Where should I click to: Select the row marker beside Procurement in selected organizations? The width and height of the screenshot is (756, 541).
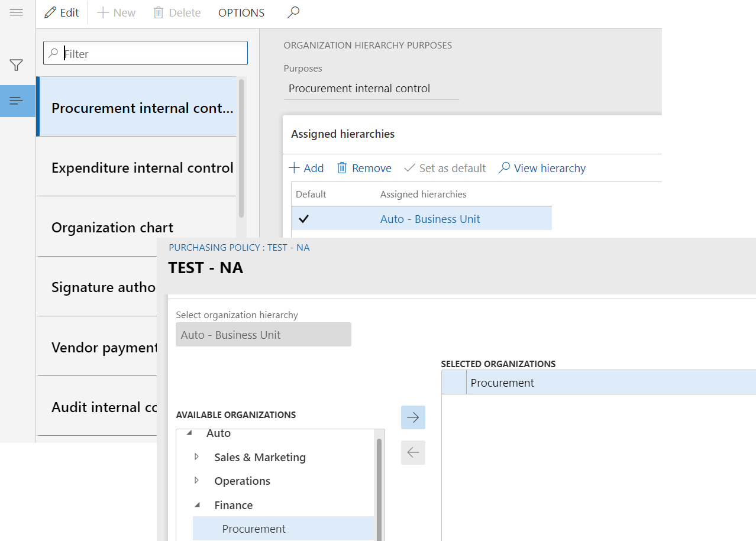[454, 383]
